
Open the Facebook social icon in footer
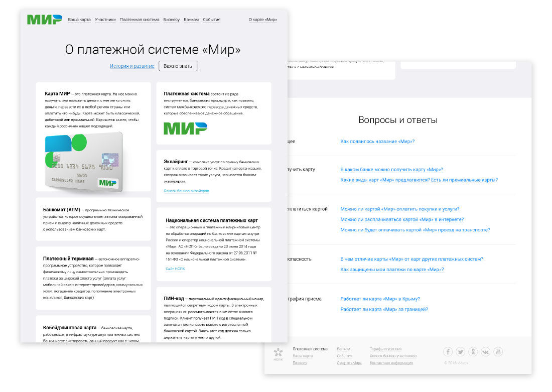(448, 352)
